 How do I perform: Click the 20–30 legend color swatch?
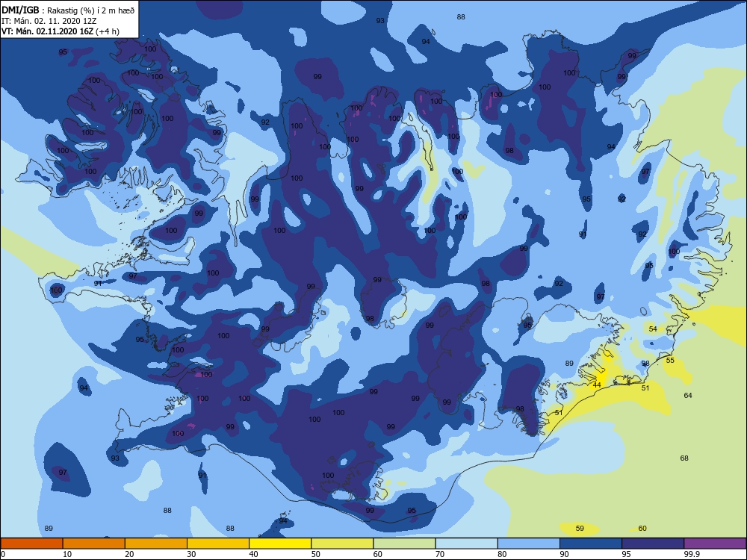pos(156,544)
